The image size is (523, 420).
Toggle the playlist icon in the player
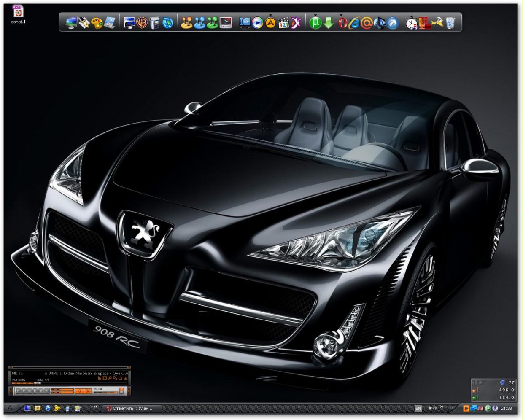(x=105, y=378)
